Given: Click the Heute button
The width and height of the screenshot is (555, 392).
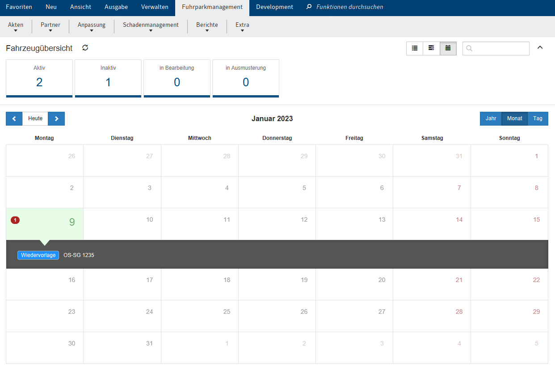Looking at the screenshot, I should tap(35, 118).
